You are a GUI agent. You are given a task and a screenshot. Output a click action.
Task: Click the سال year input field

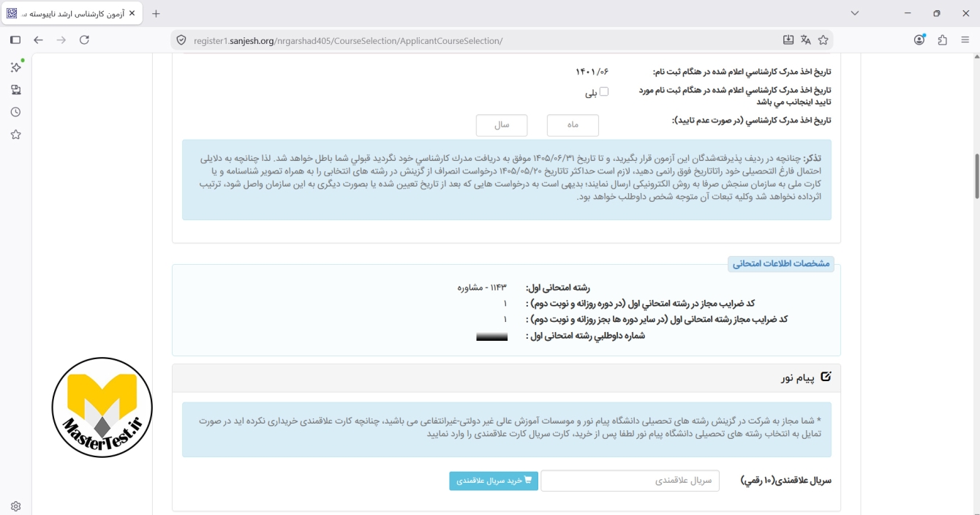click(502, 125)
